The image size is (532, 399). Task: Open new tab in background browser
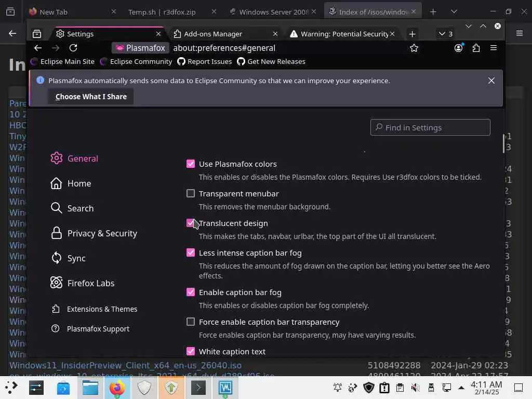coord(433,12)
